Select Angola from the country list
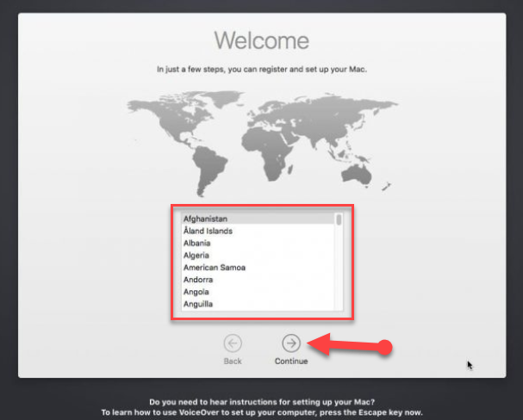The image size is (523, 420). [196, 292]
